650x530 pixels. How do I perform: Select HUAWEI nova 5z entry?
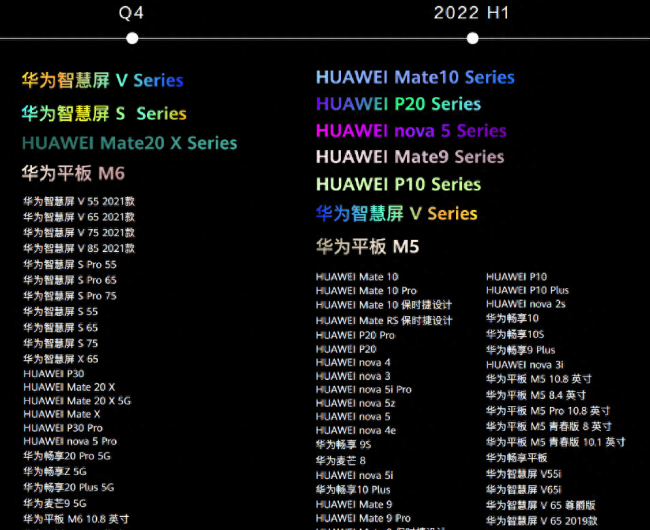tap(355, 404)
